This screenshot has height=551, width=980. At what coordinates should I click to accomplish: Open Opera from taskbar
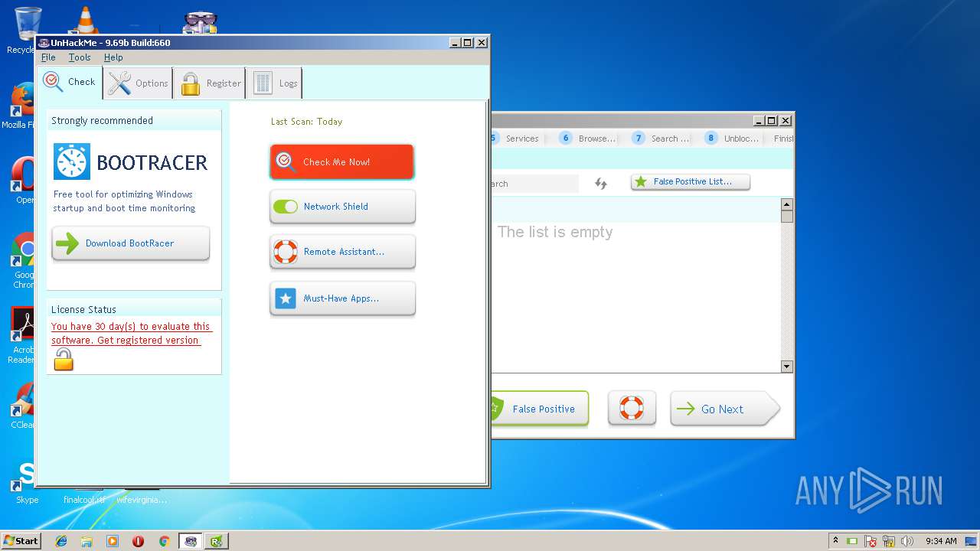(138, 541)
